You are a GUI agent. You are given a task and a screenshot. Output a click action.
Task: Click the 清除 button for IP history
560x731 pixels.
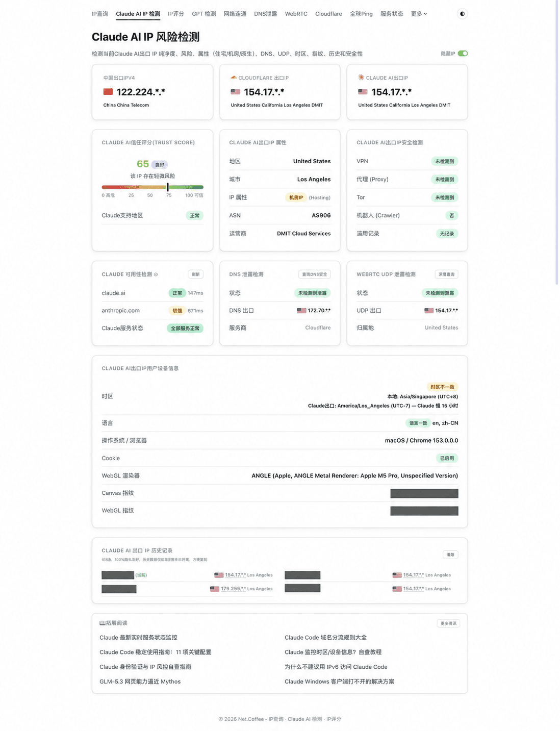pos(450,554)
